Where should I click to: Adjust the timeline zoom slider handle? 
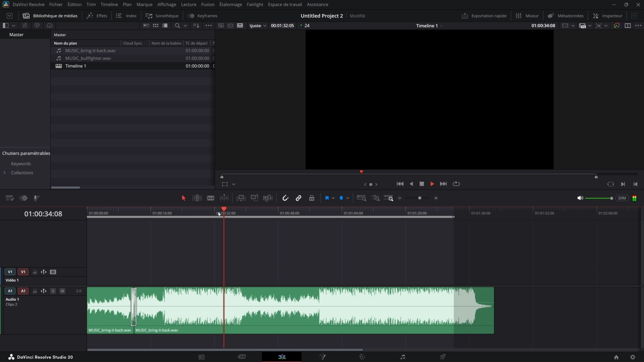(420, 198)
